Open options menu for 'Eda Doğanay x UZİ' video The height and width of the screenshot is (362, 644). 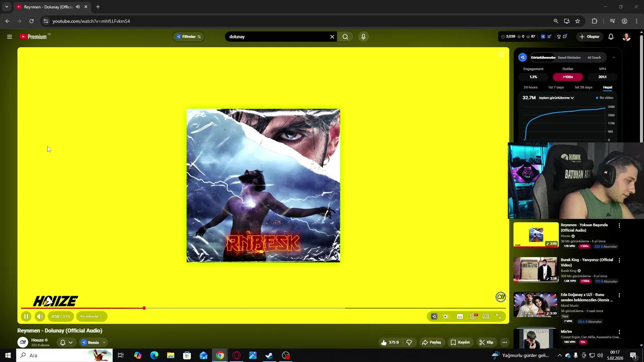619,295
